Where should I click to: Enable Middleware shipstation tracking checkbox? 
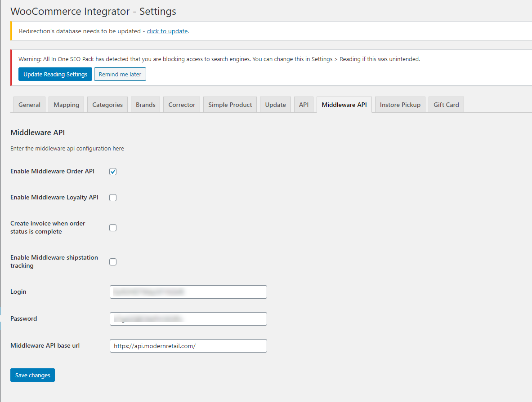113,262
